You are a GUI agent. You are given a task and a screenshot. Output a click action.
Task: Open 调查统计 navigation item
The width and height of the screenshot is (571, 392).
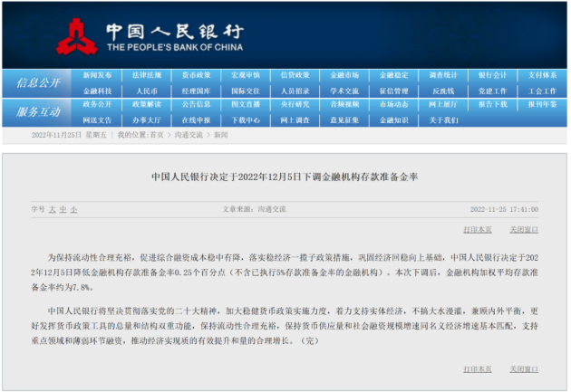click(443, 75)
